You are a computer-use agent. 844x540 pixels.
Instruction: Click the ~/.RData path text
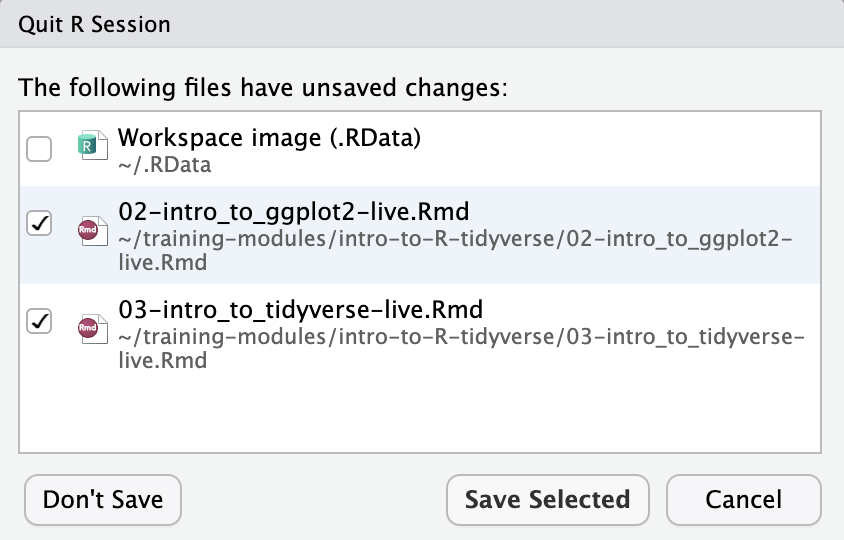pos(164,165)
